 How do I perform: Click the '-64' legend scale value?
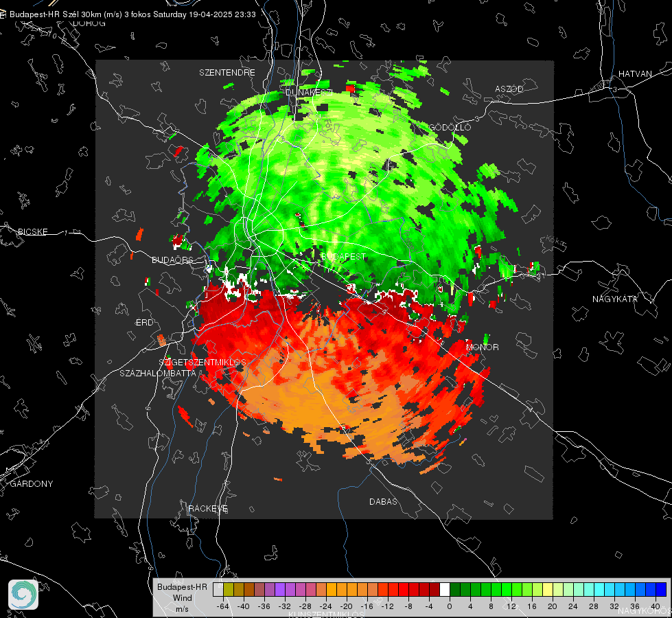[x=223, y=606]
